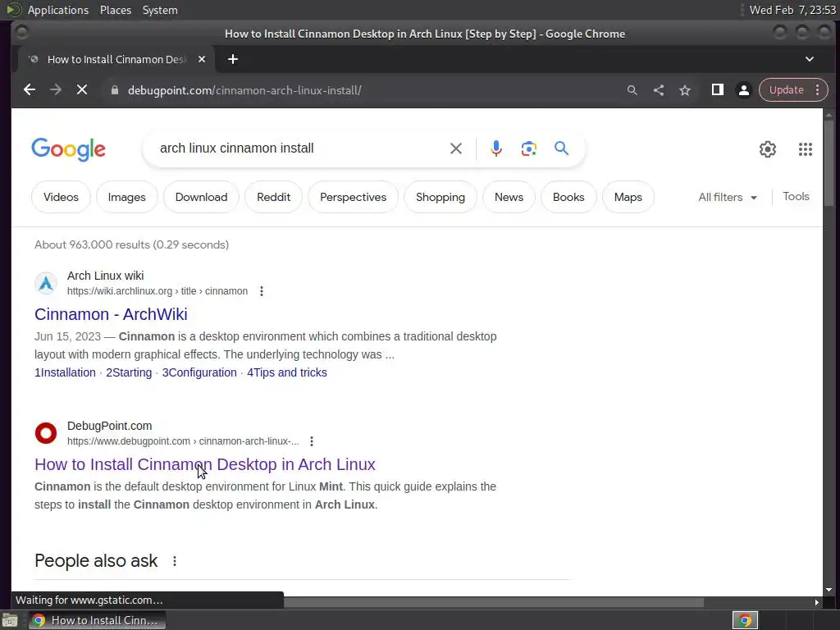840x630 pixels.
Task: Submit search with magnifier button
Action: click(x=561, y=148)
